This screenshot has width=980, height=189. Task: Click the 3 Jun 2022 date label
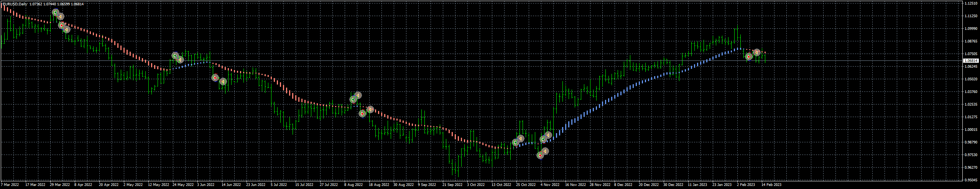click(206, 185)
